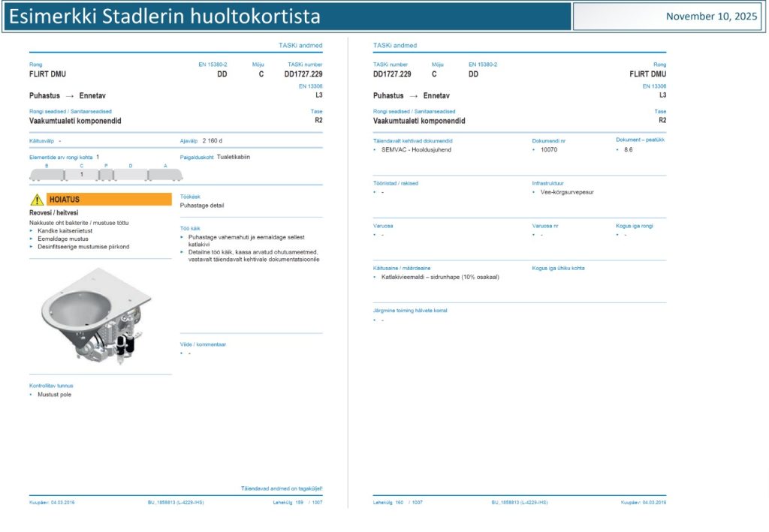Click the slide title Esimerkki Stadlerin huoltokortista

(x=164, y=17)
